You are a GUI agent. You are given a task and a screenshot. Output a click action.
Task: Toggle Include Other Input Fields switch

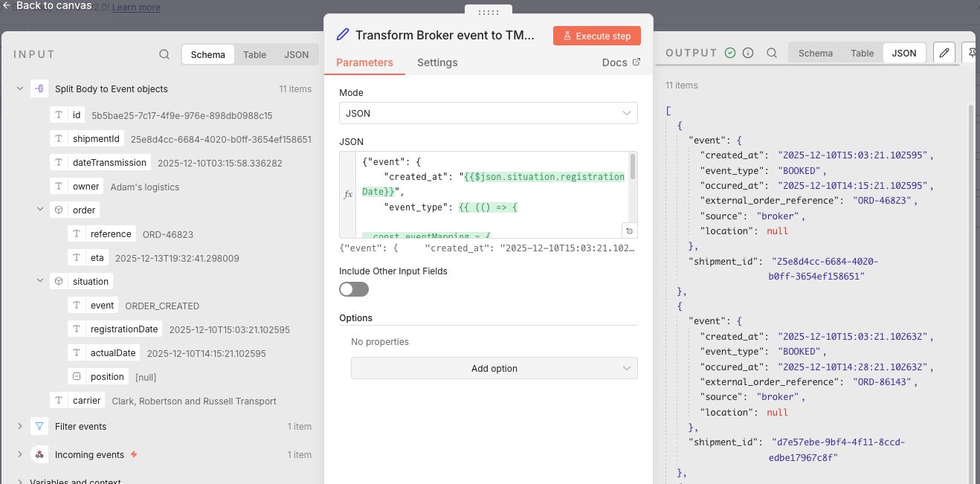coord(354,289)
